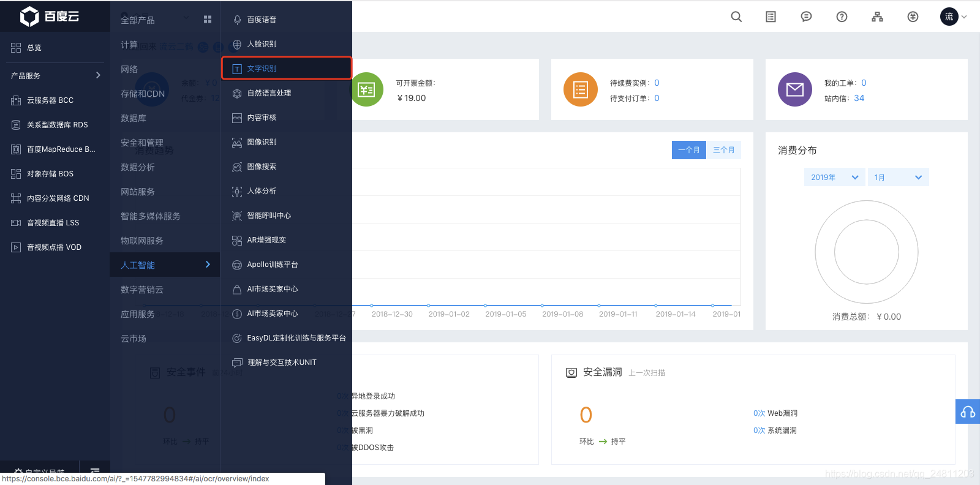980x485 pixels.
Task: Click the 智能呼叫中心 icon
Action: 237,216
